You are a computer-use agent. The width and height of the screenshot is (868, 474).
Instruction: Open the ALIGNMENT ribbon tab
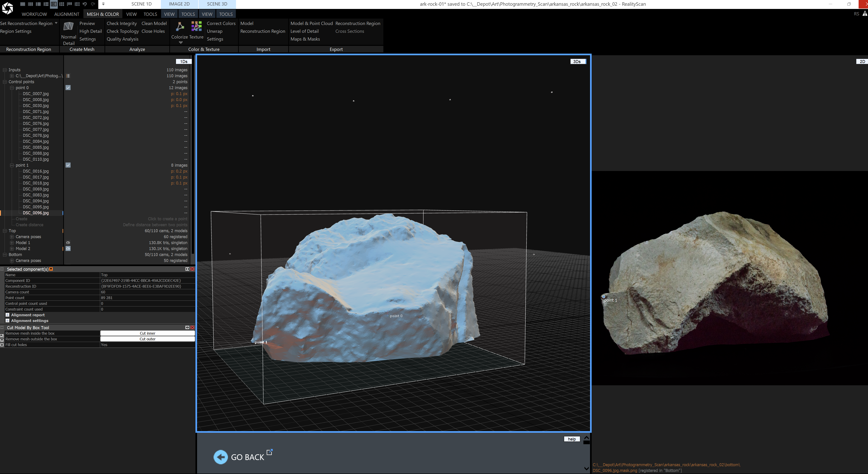pos(67,14)
